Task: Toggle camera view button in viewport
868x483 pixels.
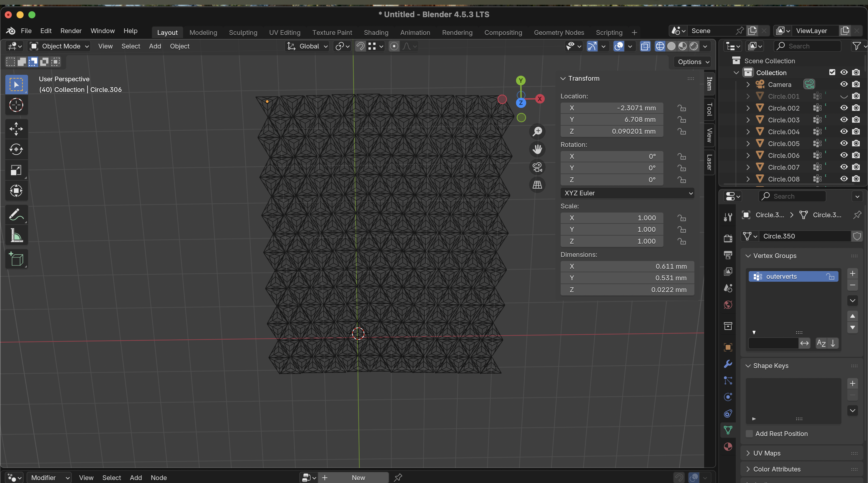Action: 537,167
